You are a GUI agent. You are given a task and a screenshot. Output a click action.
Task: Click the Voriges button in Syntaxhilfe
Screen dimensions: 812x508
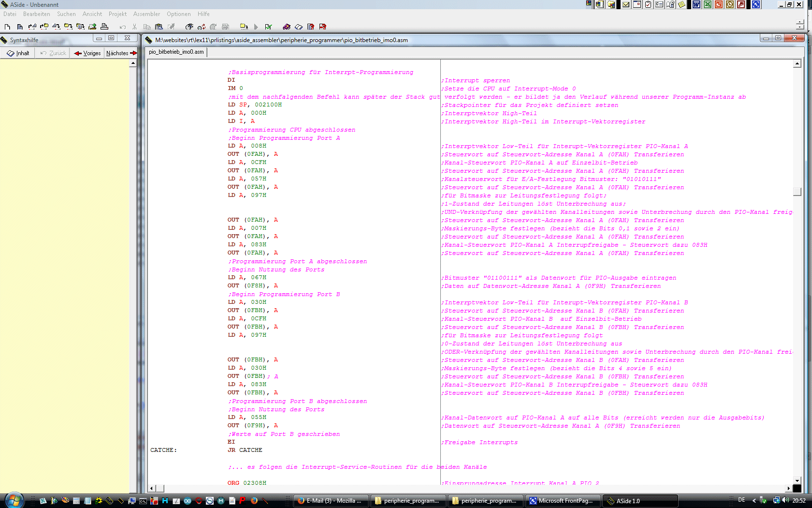[87, 53]
